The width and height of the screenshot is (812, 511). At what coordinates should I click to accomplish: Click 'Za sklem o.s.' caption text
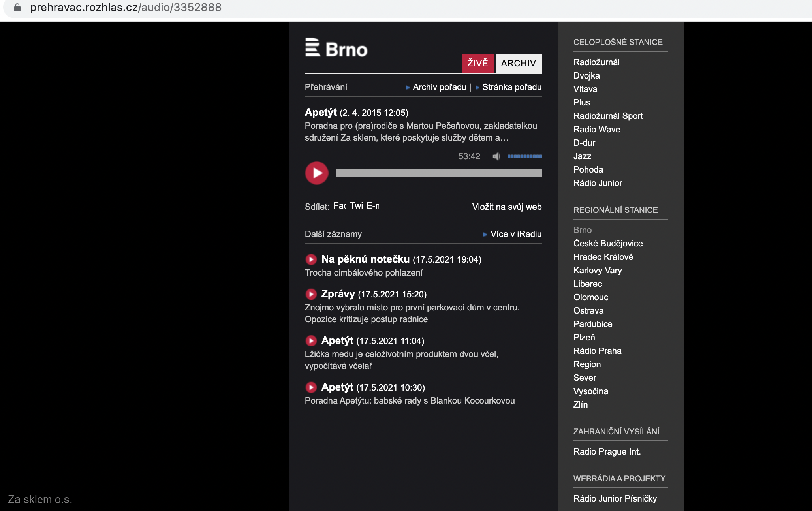[40, 500]
